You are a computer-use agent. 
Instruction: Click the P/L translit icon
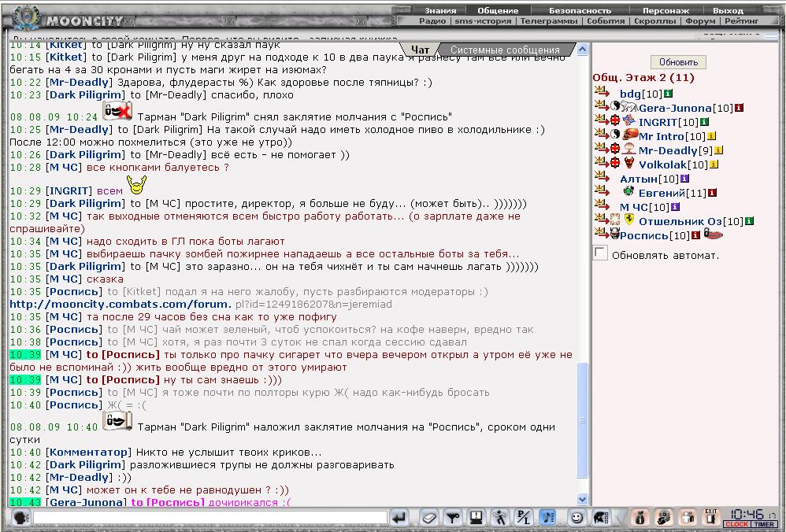[523, 518]
